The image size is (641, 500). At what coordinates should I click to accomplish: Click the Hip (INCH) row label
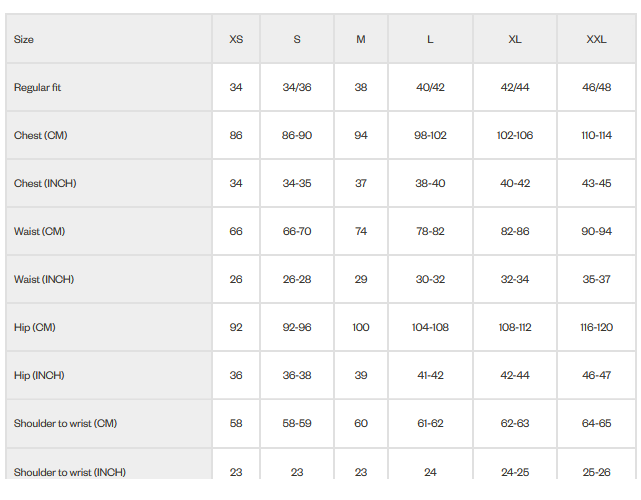click(x=39, y=375)
